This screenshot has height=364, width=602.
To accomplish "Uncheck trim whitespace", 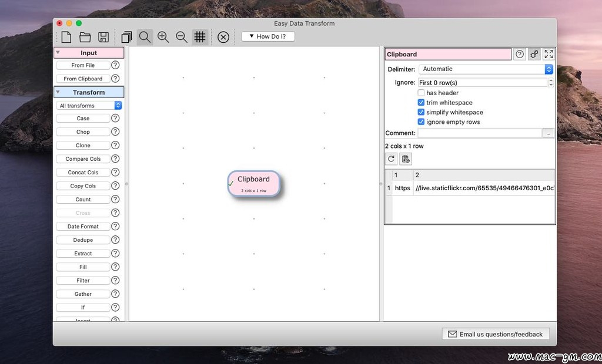I will (x=421, y=102).
